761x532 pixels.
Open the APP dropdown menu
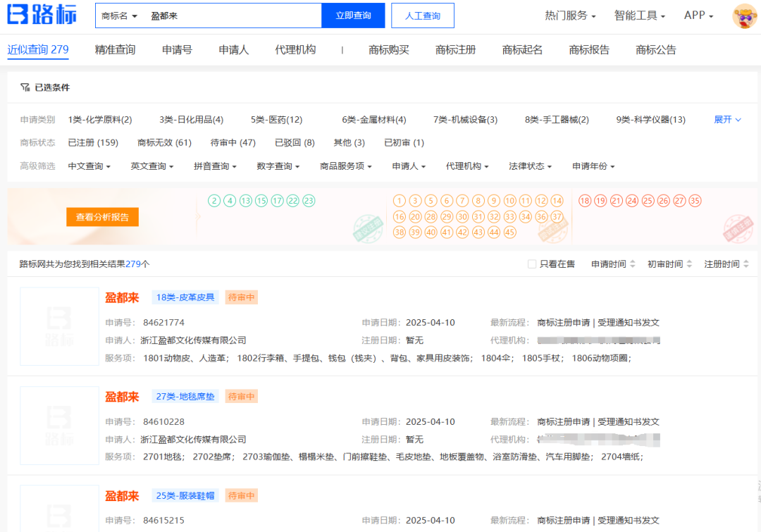click(698, 16)
